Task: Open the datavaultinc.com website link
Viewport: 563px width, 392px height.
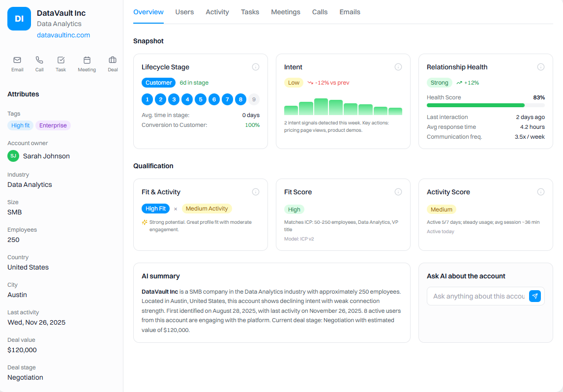Action: [x=63, y=35]
